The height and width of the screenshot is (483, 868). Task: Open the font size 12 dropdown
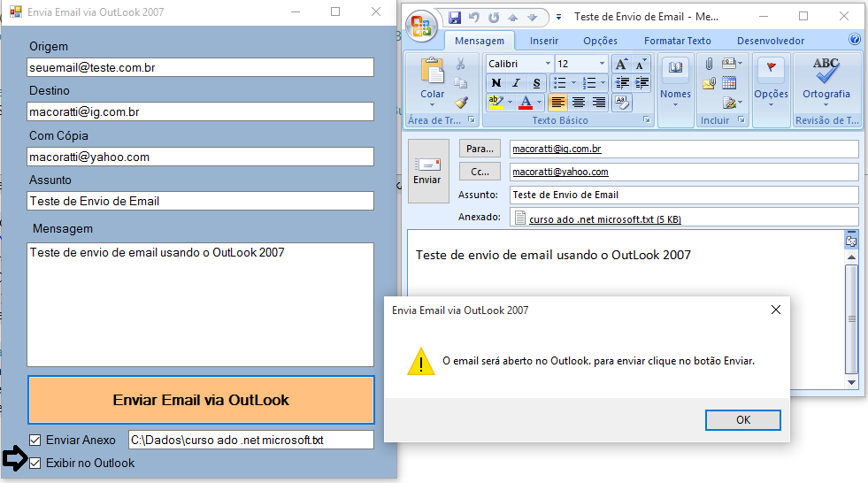(x=602, y=64)
